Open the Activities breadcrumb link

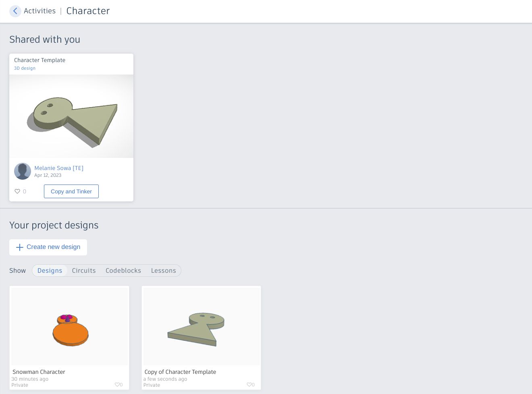[39, 11]
